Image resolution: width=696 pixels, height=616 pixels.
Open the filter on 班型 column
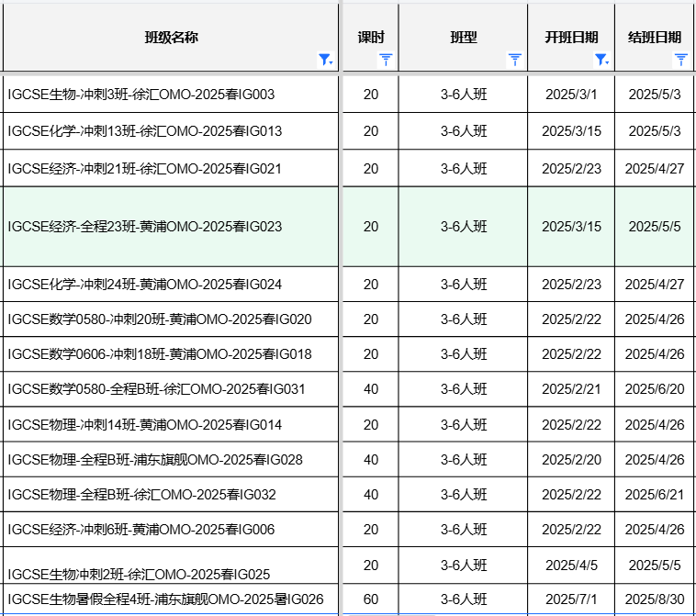515,60
